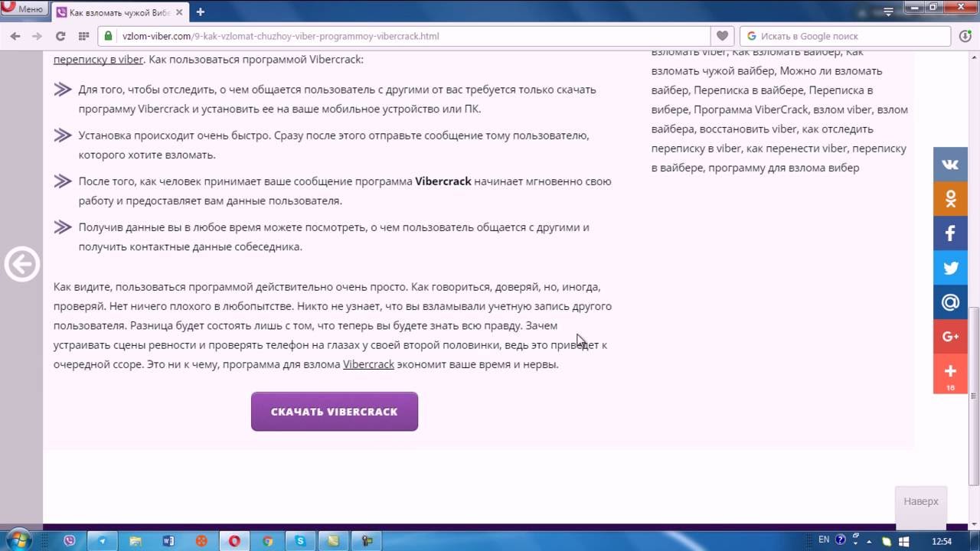Open Skype from the taskbar

click(x=300, y=540)
